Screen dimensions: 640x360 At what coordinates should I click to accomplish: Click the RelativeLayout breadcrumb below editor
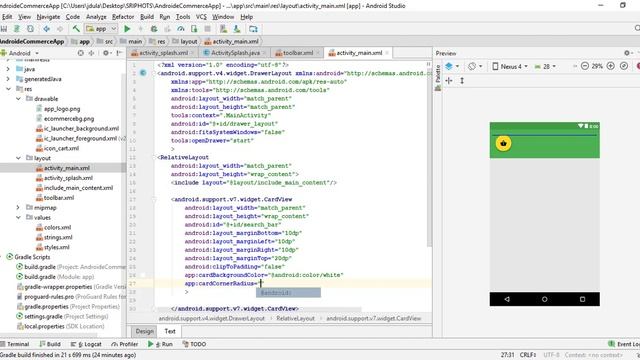click(x=296, y=318)
